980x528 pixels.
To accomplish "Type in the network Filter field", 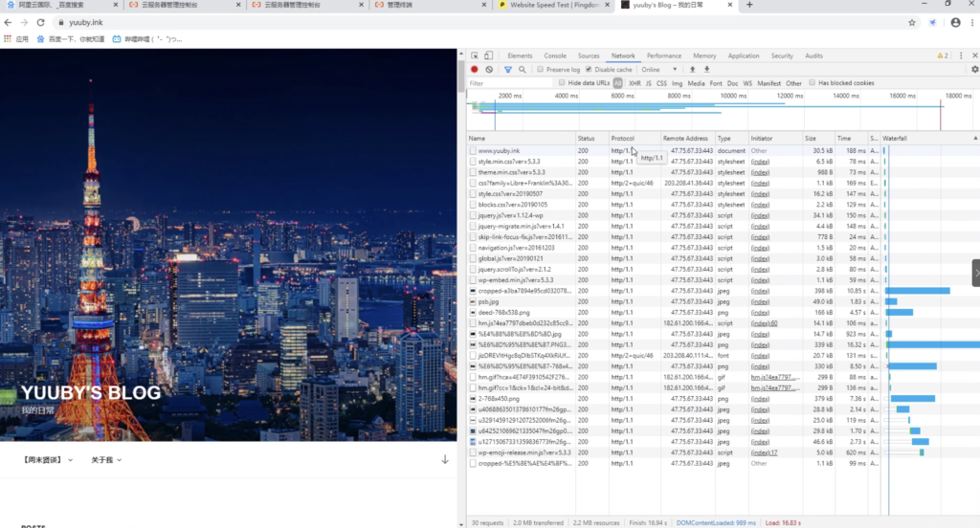I will click(509, 83).
